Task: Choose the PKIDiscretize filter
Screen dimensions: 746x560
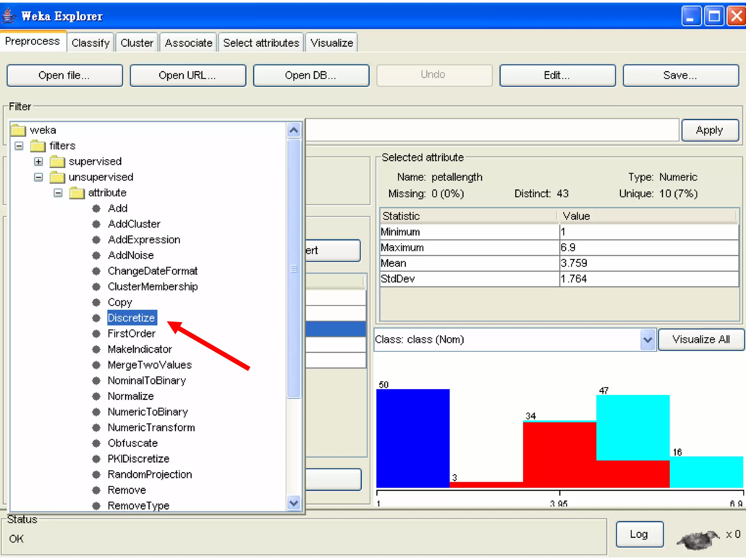Action: point(138,459)
